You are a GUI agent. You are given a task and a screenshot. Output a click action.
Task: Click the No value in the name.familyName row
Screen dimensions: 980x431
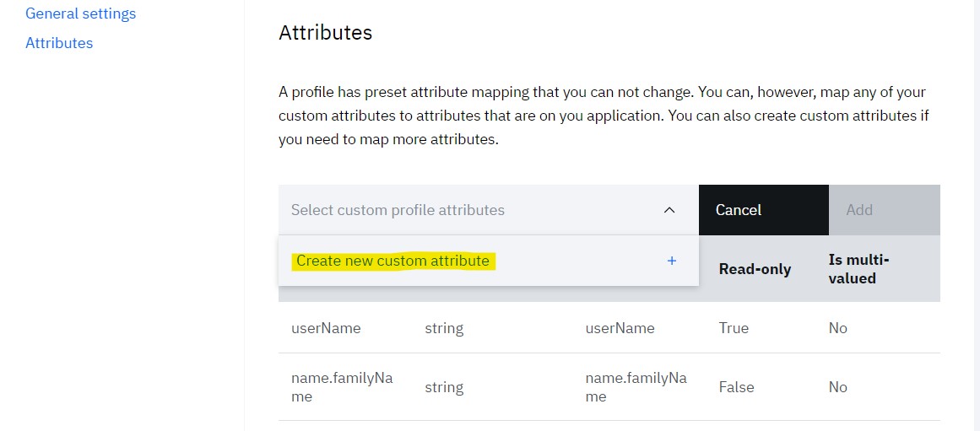(837, 387)
